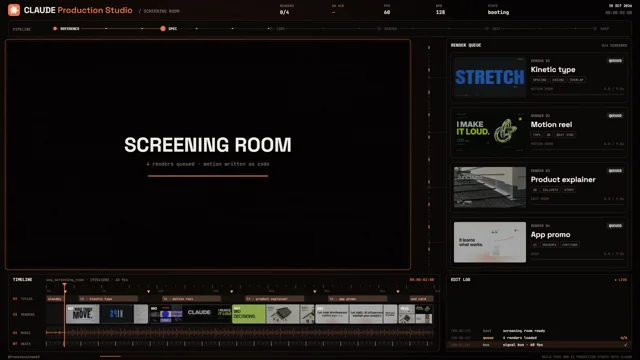Click the Motion reel render title
The width and height of the screenshot is (640, 360).
coord(551,124)
